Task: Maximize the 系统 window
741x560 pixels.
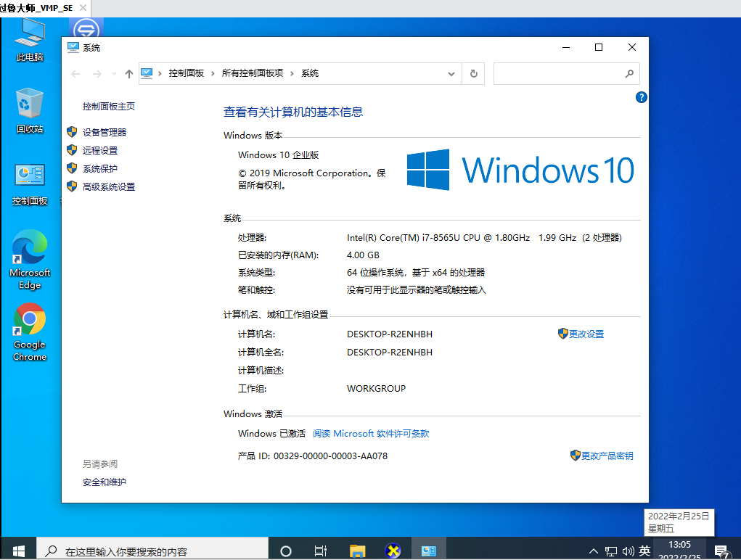Action: (599, 47)
